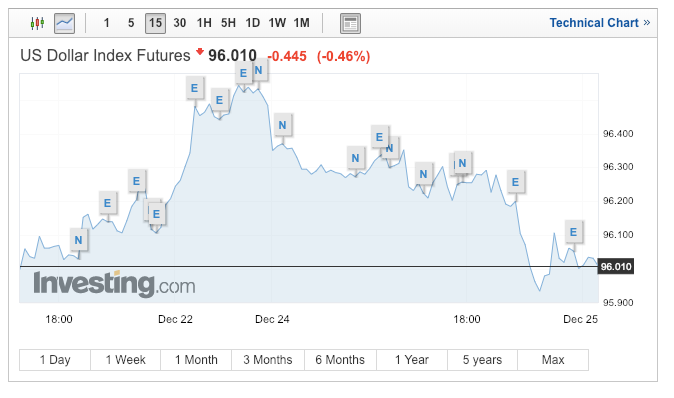Switch to candlestick chart icon
This screenshot has height=398, width=674.
coord(37,23)
